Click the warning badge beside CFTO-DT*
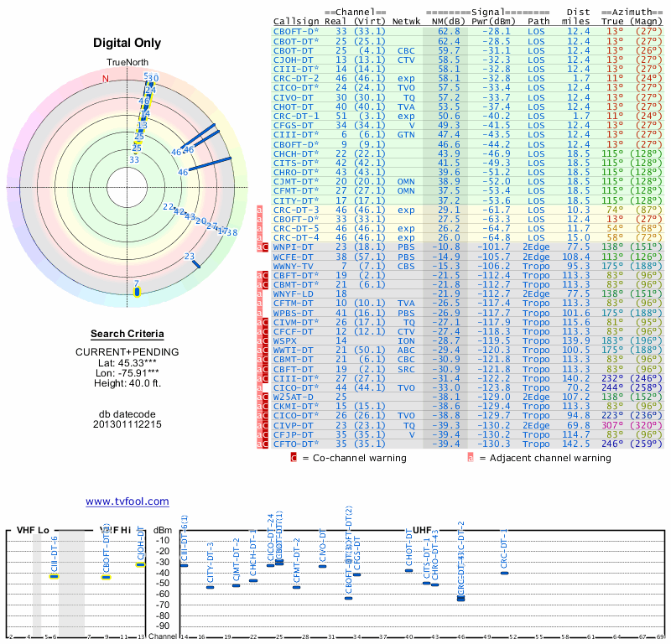 tap(263, 444)
